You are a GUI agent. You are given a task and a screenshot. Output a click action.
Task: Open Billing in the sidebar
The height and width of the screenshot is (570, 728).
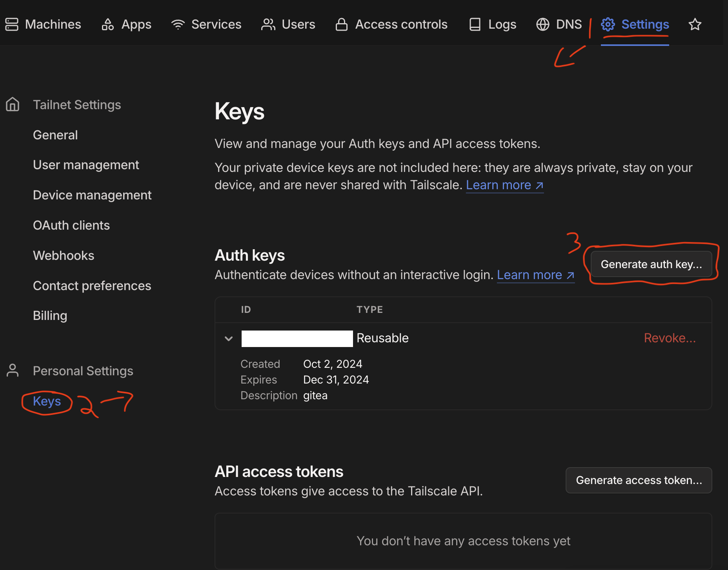point(50,316)
